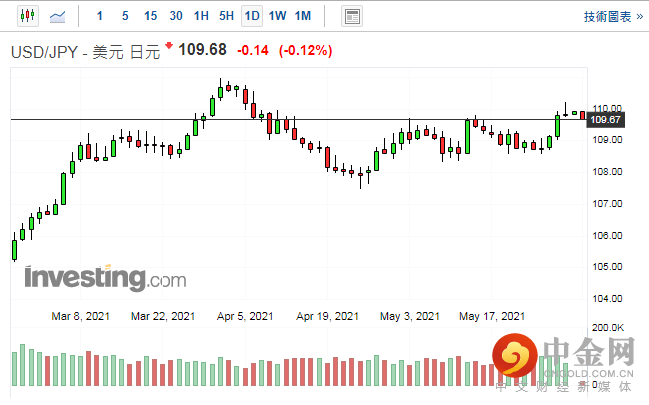Screen dimensions: 649x405
Task: Switch to the area line chart icon
Action: [x=58, y=17]
